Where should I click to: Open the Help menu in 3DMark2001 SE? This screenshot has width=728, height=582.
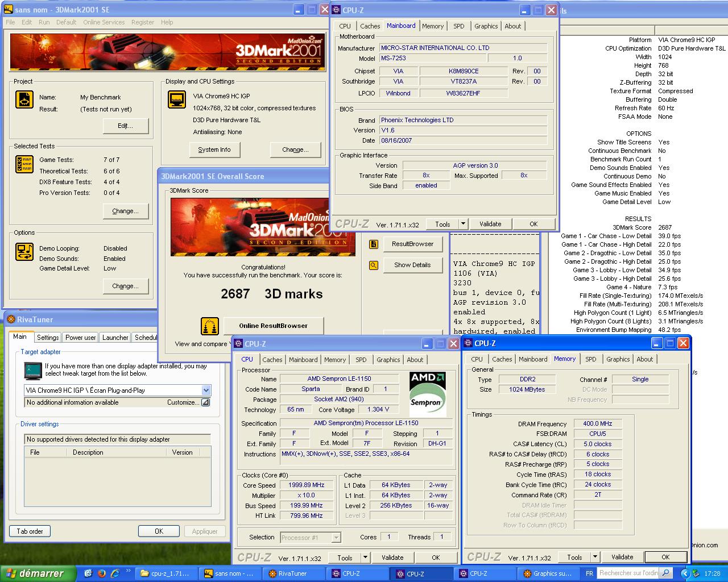coord(167,22)
